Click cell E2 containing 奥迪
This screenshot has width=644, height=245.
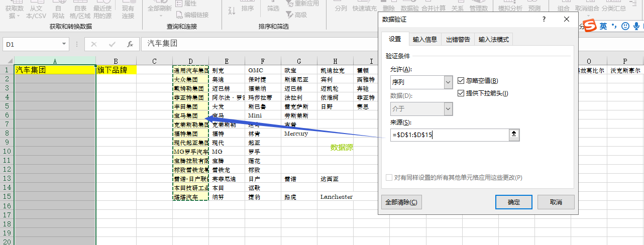[227, 79]
